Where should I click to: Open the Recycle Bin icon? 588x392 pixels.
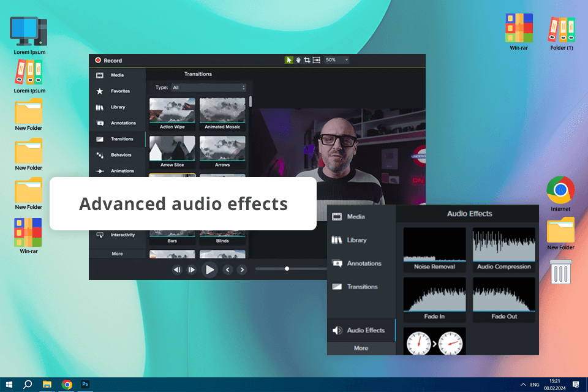(560, 271)
